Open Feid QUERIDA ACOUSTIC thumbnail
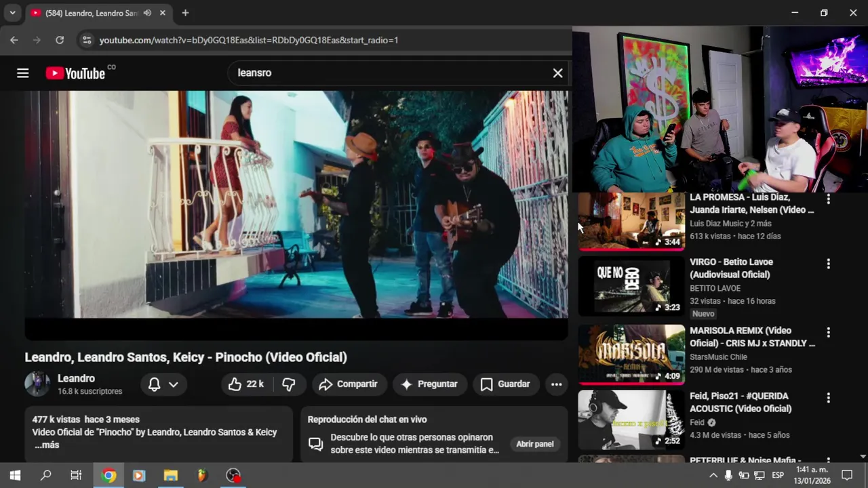The image size is (868, 488). 631,420
